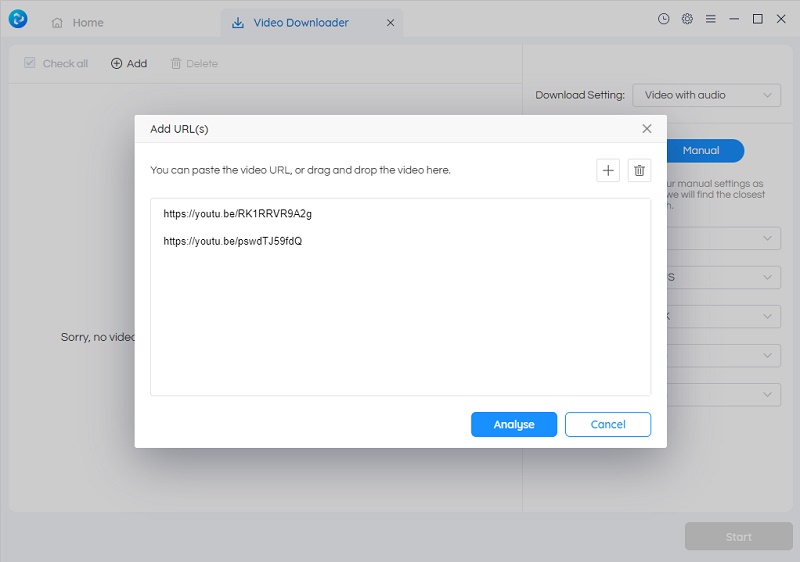This screenshot has width=800, height=562.
Task: Open the history clock icon
Action: [663, 19]
